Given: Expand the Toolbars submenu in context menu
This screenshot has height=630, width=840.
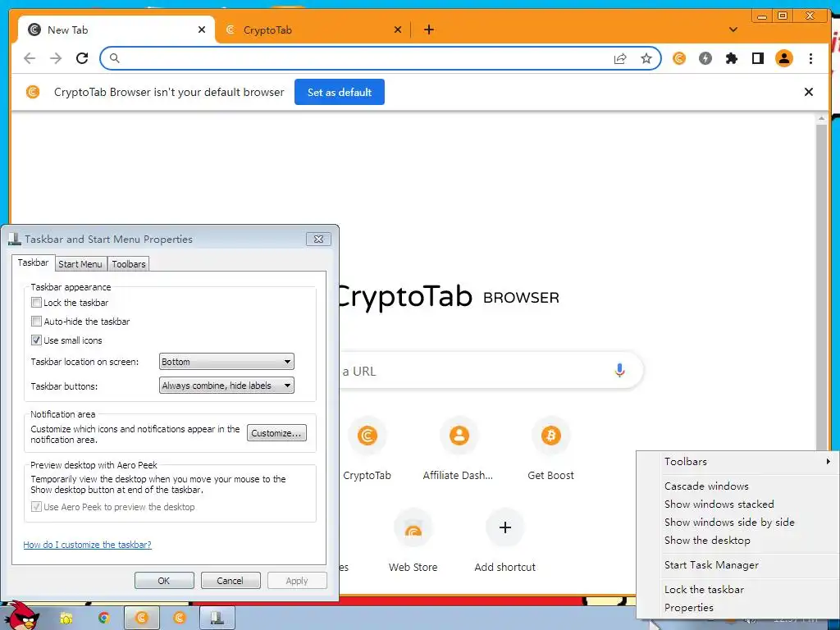Looking at the screenshot, I should click(737, 461).
